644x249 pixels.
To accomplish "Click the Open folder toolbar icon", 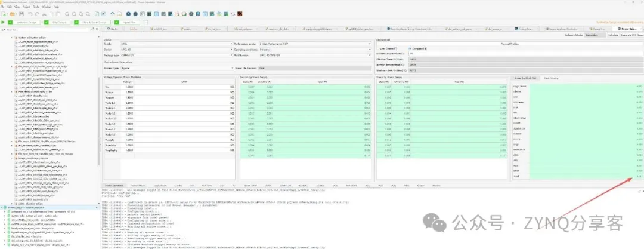I will [13, 14].
